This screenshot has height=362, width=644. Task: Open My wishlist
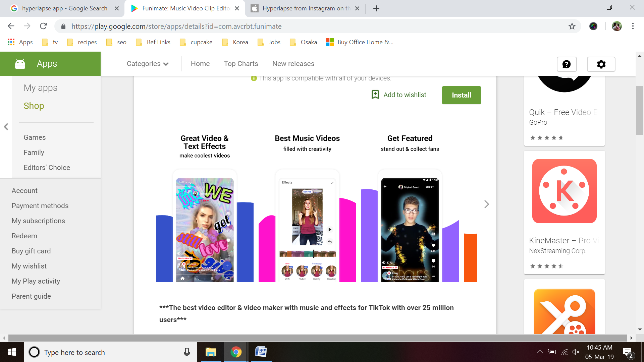pos(29,266)
